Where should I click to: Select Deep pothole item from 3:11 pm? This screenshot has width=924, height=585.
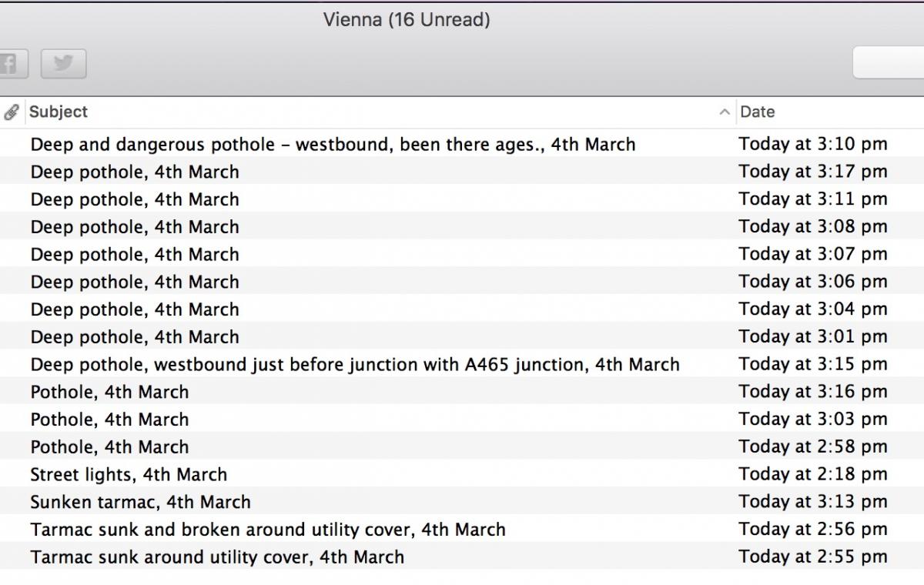(x=135, y=200)
